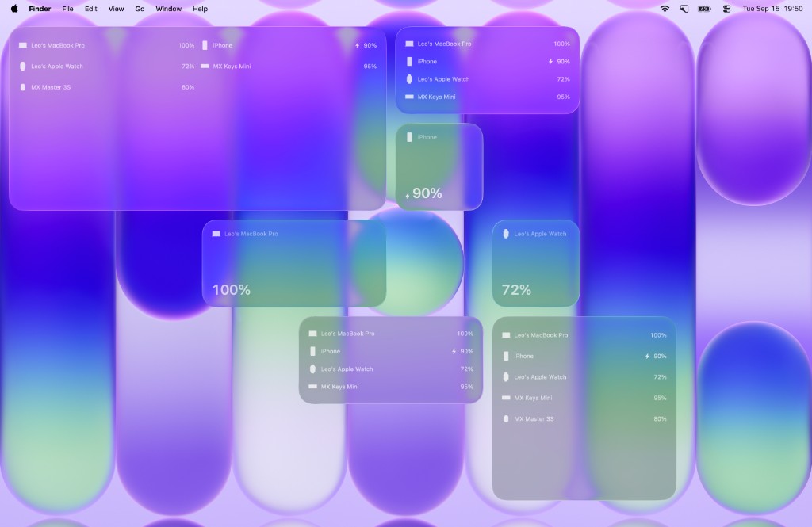Screen dimensions: 812x527
Task: Click iPhone icon in top-right list widget
Action: (x=409, y=62)
